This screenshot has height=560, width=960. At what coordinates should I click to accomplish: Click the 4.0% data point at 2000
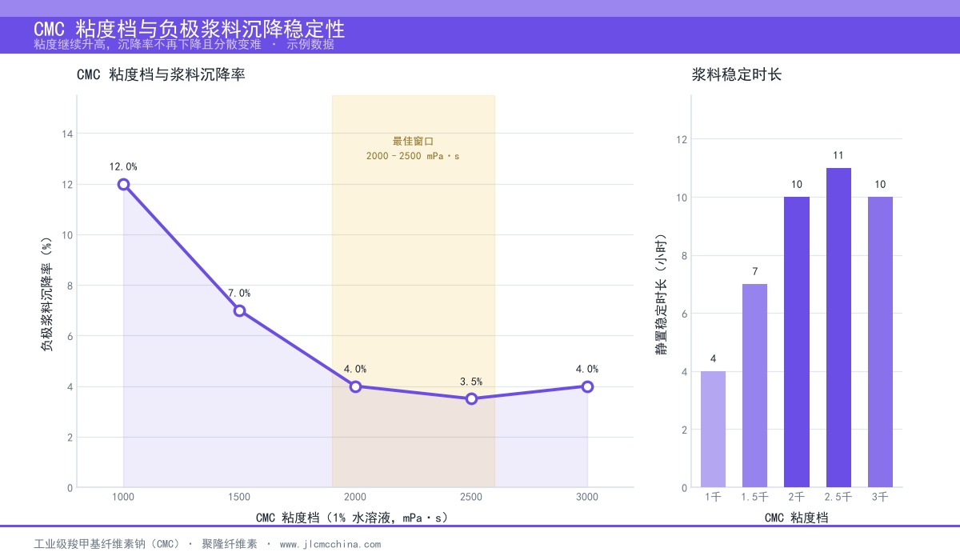coord(355,386)
